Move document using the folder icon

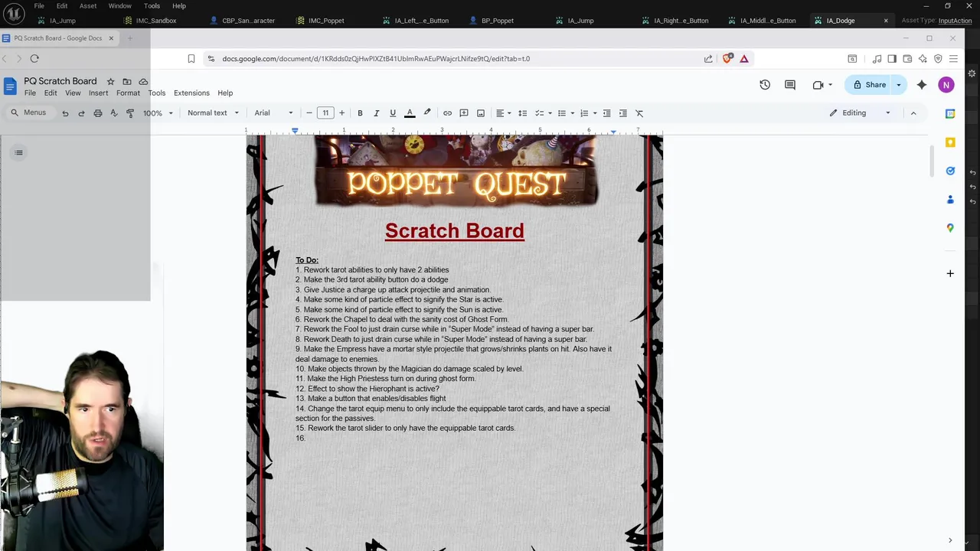point(127,81)
